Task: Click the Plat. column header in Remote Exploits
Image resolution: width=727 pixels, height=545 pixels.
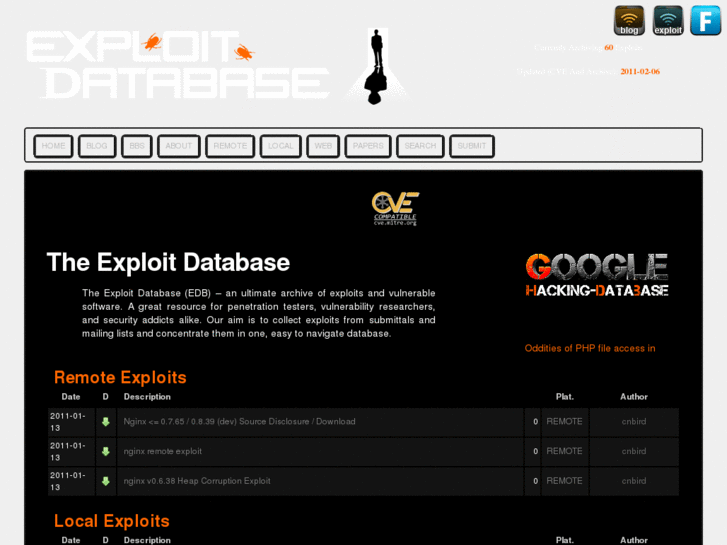Action: pos(565,397)
